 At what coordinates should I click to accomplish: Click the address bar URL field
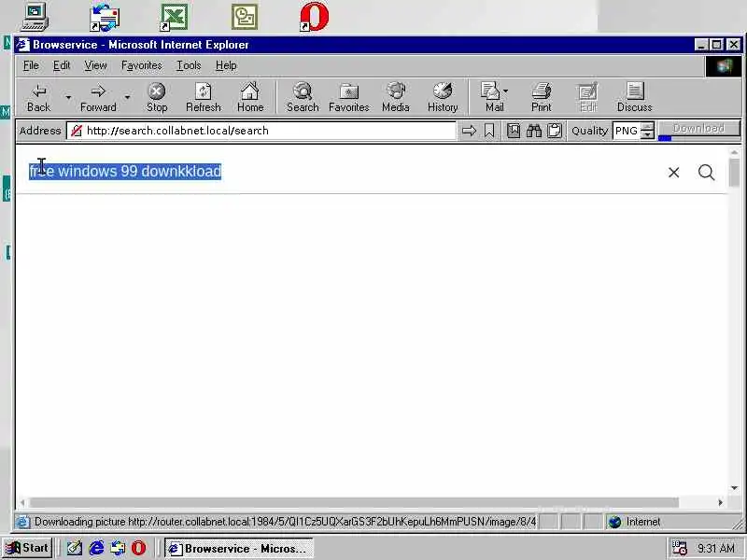pyautogui.click(x=261, y=131)
